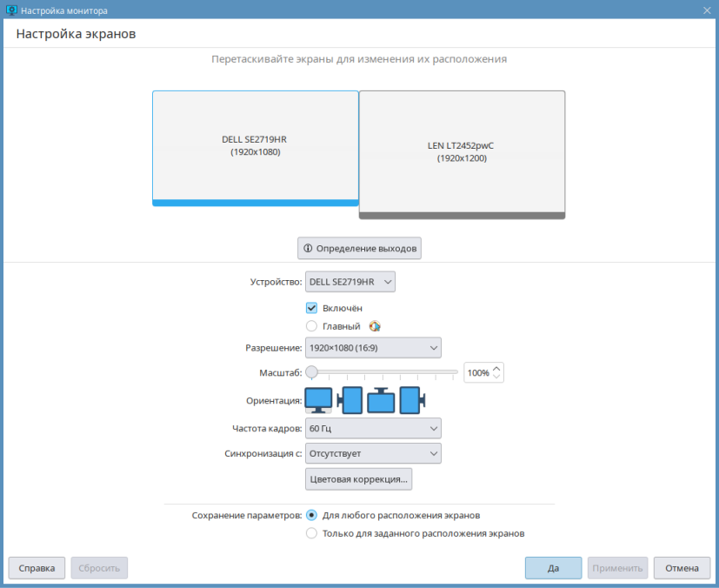Select the LEN LT2452pwC screen preview
The image size is (719, 588).
click(x=462, y=152)
